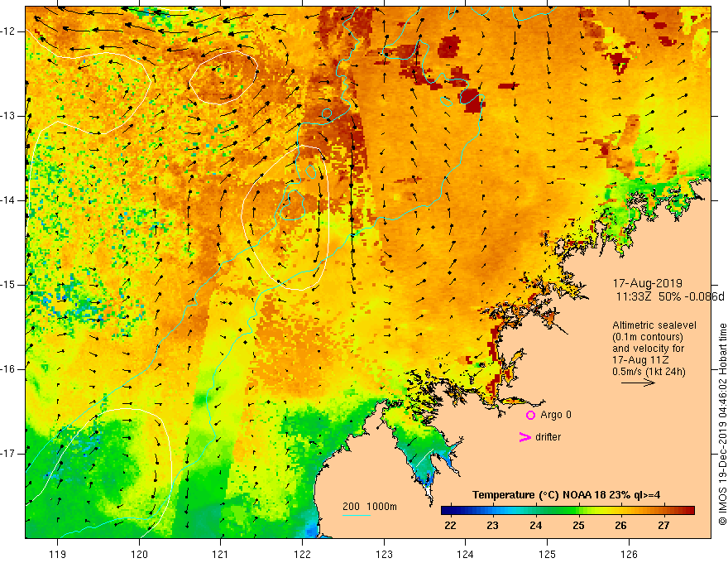Click the longitude 126 axis label
Screen dimensions: 728x563
[x=629, y=554]
